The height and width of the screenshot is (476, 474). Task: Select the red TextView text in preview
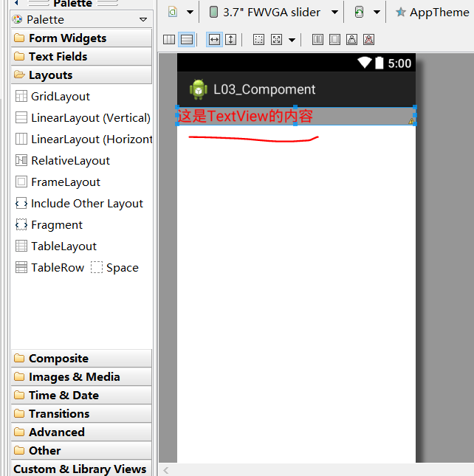pyautogui.click(x=244, y=116)
